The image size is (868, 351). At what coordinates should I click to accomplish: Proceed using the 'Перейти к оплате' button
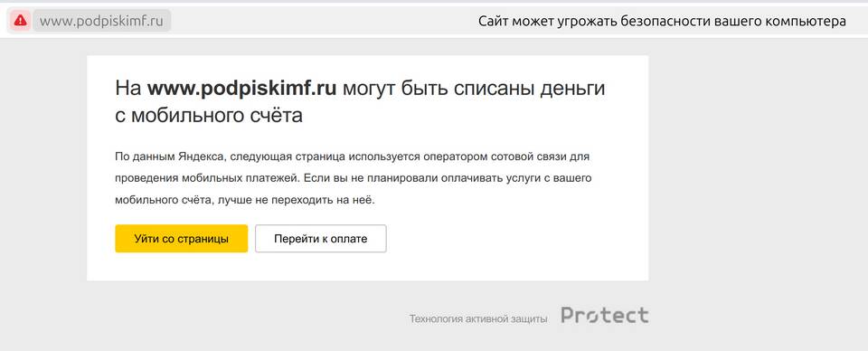pos(320,239)
